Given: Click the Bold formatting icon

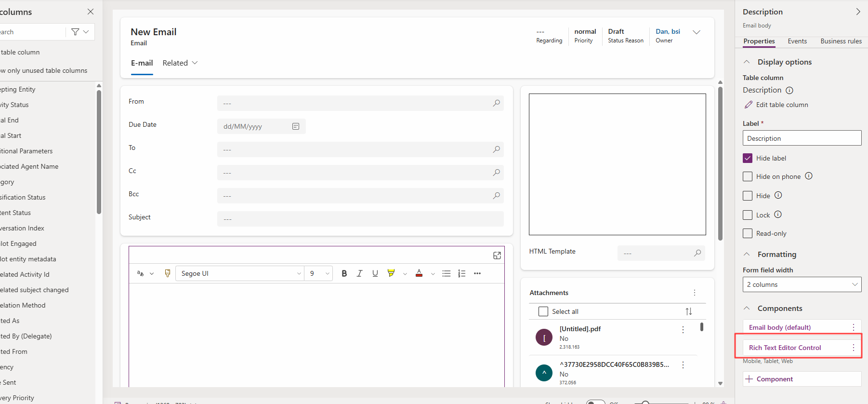Looking at the screenshot, I should click(x=344, y=273).
